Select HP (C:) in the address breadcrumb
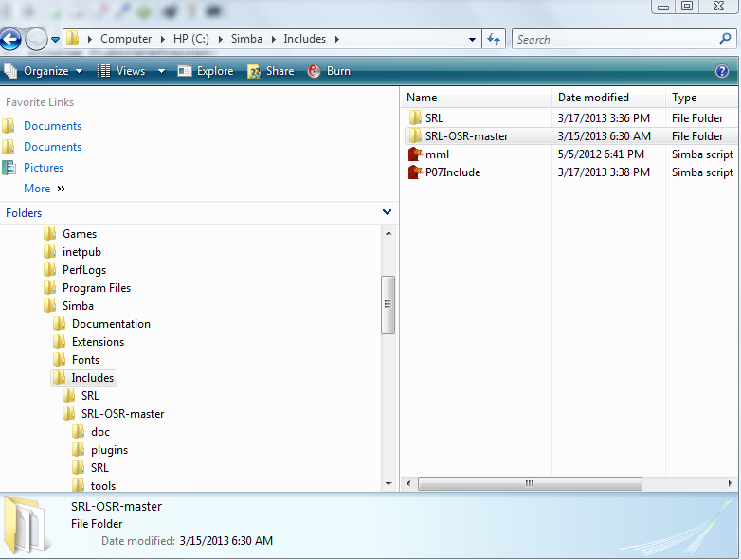This screenshot has height=560, width=741. pos(190,39)
